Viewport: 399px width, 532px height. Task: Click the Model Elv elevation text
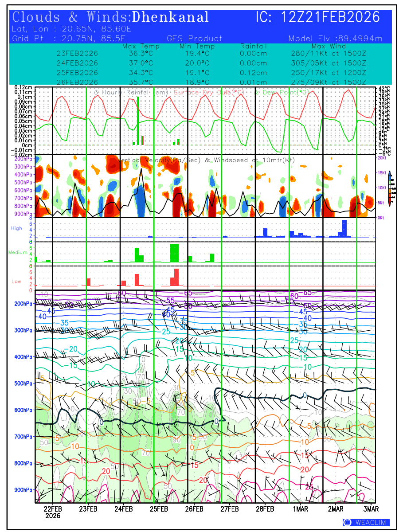335,39
